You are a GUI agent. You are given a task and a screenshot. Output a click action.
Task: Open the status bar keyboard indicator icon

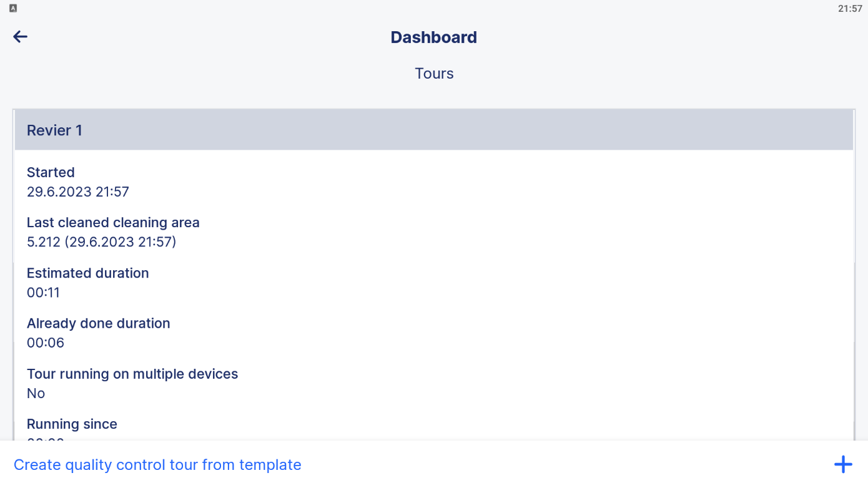[13, 8]
